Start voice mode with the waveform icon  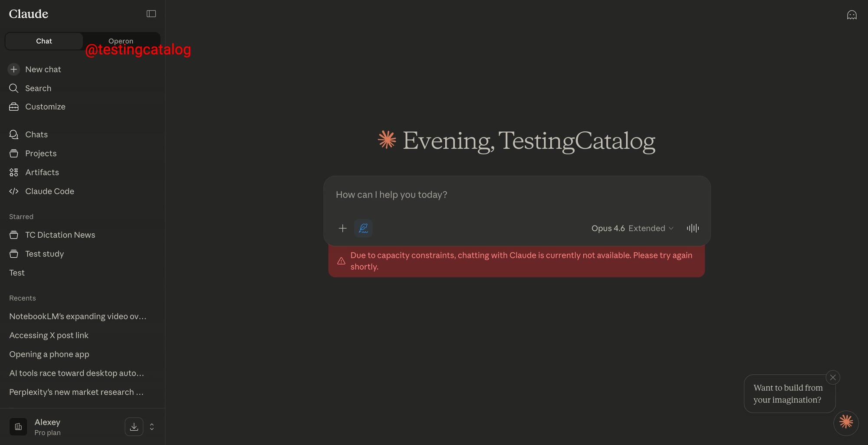[x=693, y=228]
